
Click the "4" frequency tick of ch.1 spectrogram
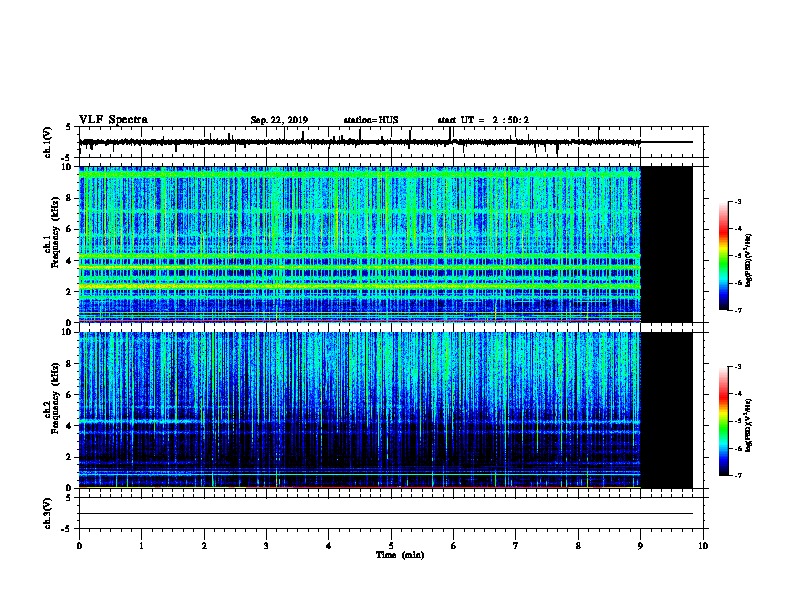click(x=69, y=261)
